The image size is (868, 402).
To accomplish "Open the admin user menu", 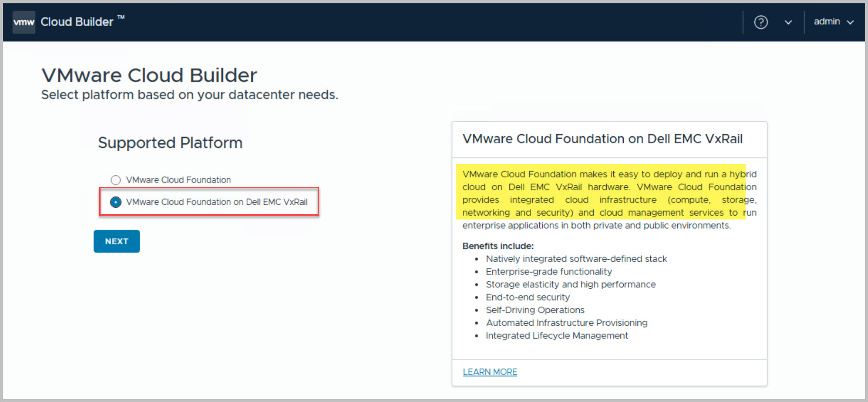I will 827,22.
